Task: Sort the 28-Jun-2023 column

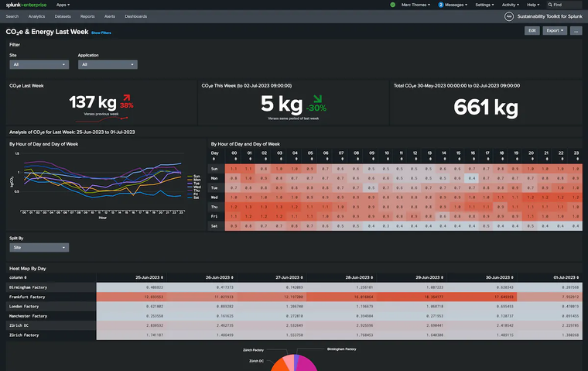Action: pos(359,277)
